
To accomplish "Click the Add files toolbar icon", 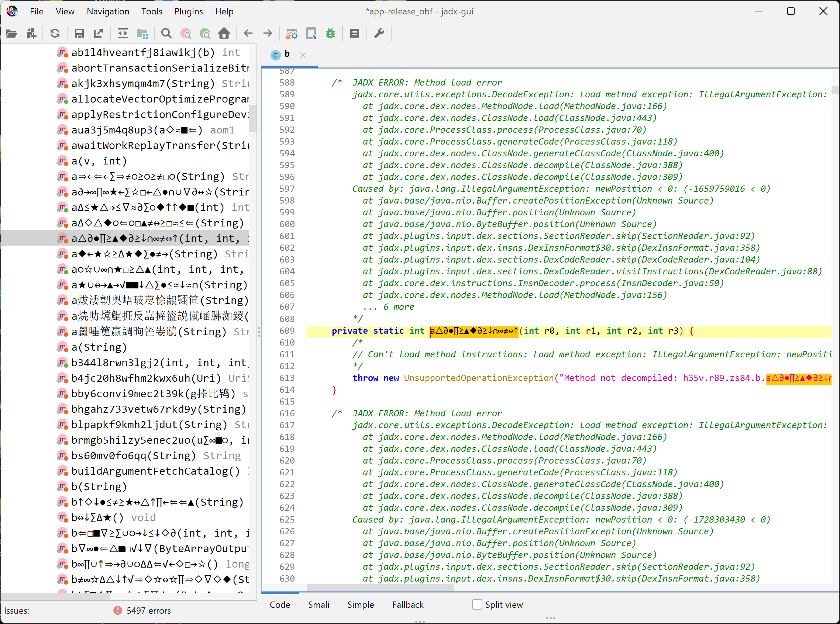I will pyautogui.click(x=32, y=34).
